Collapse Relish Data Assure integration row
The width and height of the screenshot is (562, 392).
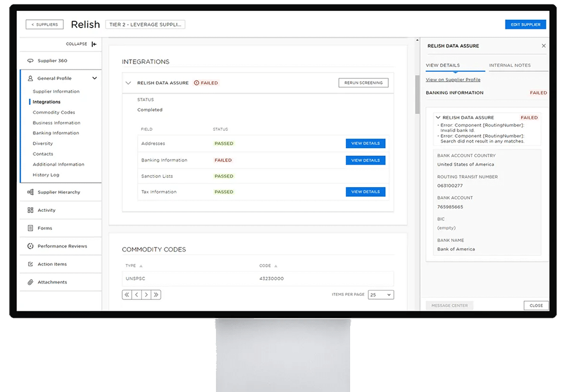128,83
